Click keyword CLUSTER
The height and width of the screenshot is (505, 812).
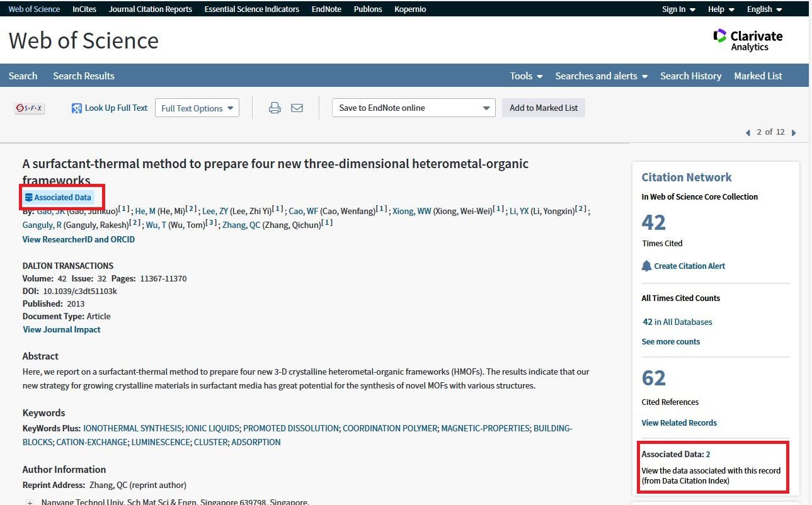210,442
